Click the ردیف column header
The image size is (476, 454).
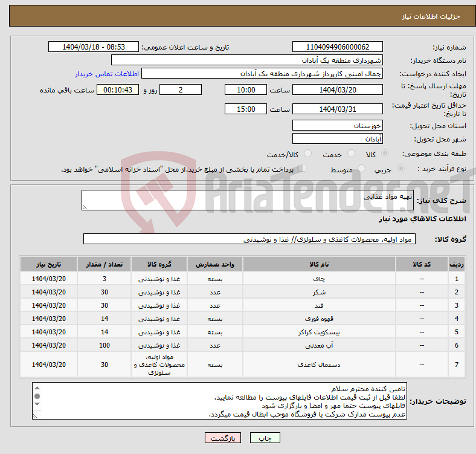457,264
